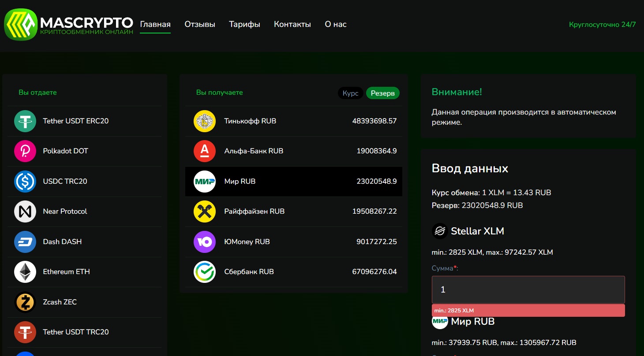Screen dimensions: 644x356
Task: Click the Zcash ZEC label
Action: click(60, 302)
